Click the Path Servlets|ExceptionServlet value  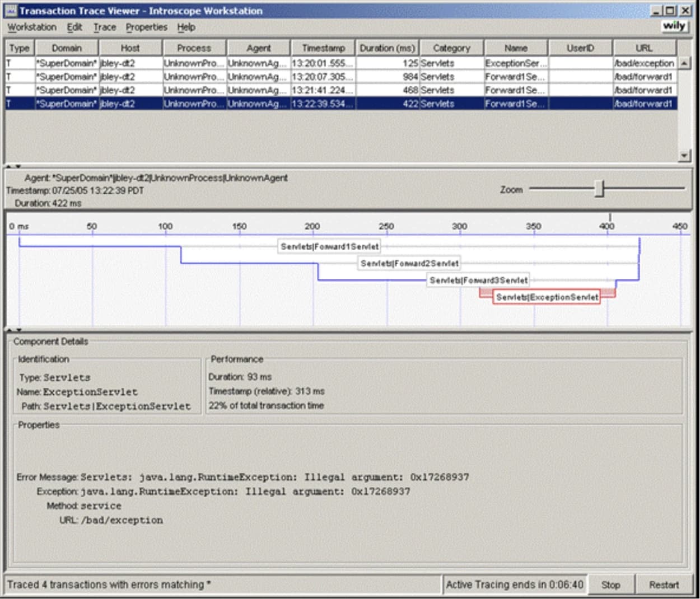[x=117, y=406]
